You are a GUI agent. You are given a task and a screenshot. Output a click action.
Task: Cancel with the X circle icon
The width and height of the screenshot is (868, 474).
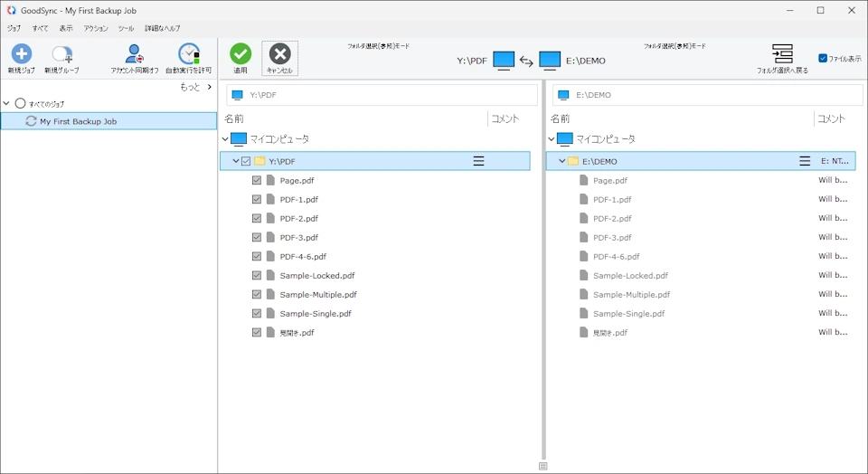coord(279,53)
